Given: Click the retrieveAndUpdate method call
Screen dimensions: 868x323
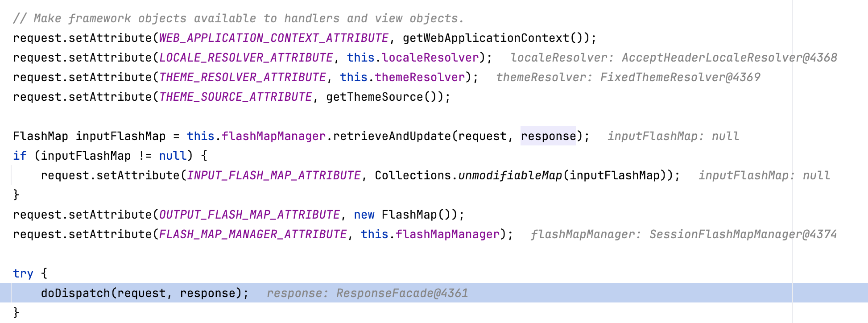Looking at the screenshot, I should 392,136.
